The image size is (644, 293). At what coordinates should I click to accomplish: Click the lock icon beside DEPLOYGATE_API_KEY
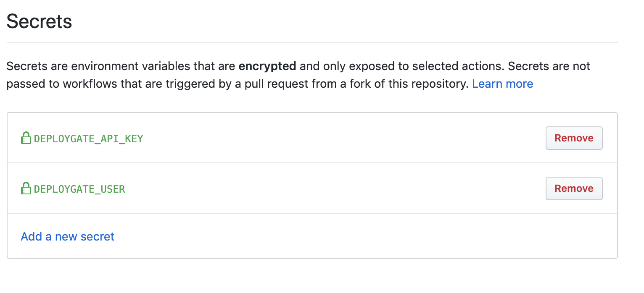coord(26,138)
